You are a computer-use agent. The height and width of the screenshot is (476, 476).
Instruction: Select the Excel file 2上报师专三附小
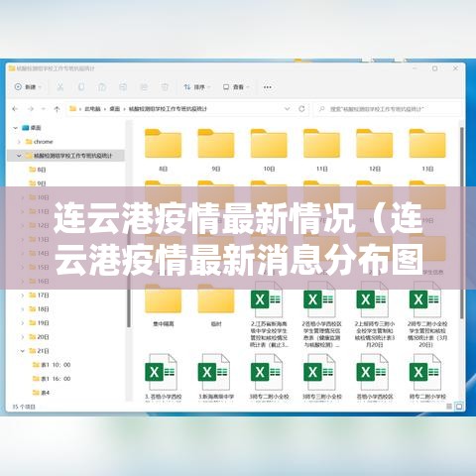375,314
